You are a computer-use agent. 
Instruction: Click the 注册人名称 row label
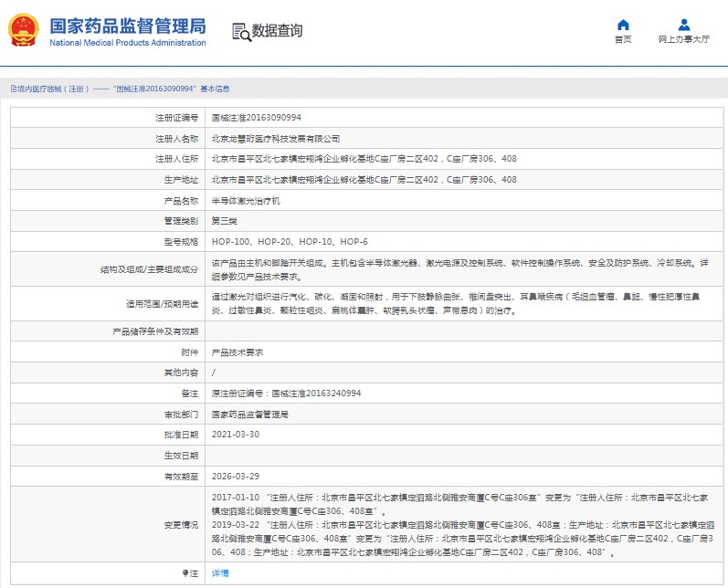(176, 138)
